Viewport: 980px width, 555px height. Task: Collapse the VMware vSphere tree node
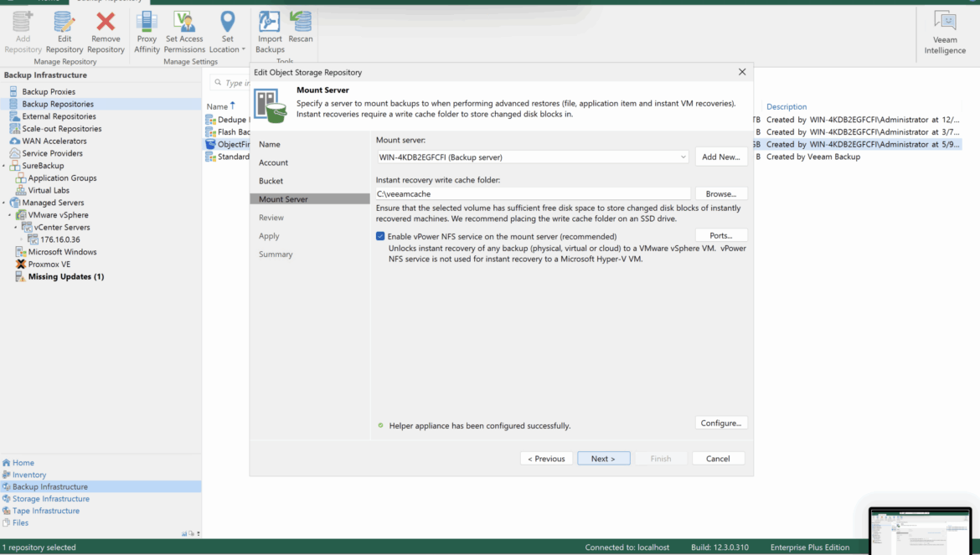coord(10,215)
